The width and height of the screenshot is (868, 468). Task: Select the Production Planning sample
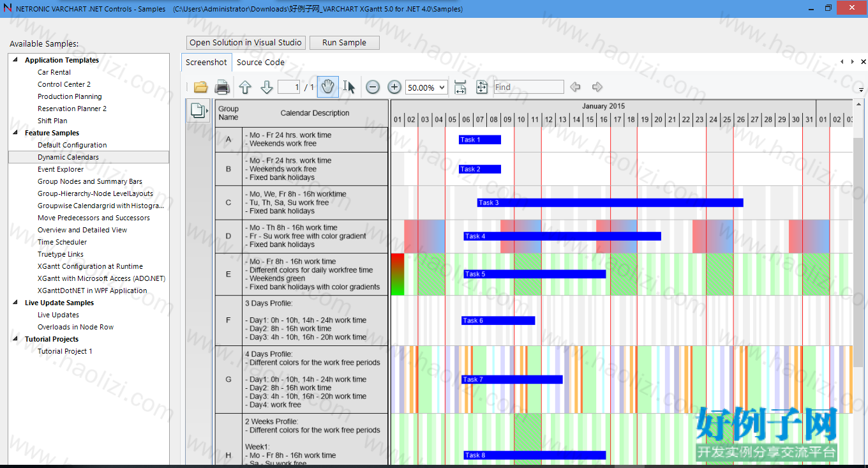[x=70, y=96]
